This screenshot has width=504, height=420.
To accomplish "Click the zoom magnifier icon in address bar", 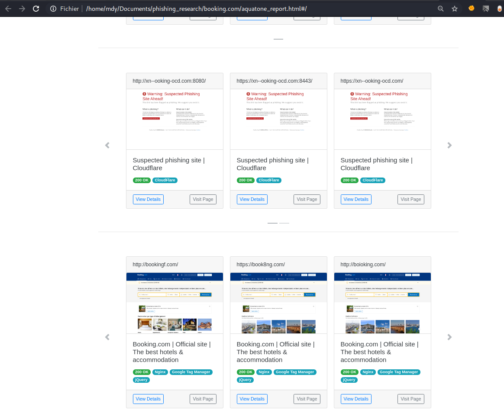I will click(441, 9).
